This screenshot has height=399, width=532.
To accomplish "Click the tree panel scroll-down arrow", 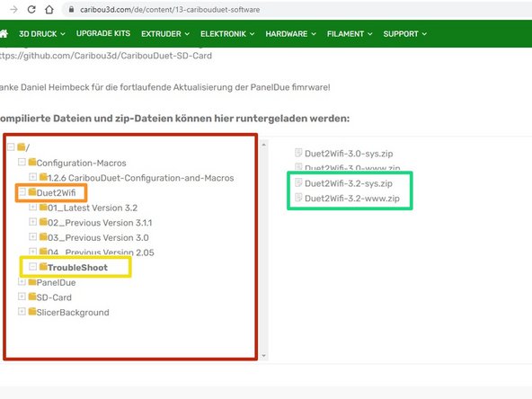I will pos(263,356).
